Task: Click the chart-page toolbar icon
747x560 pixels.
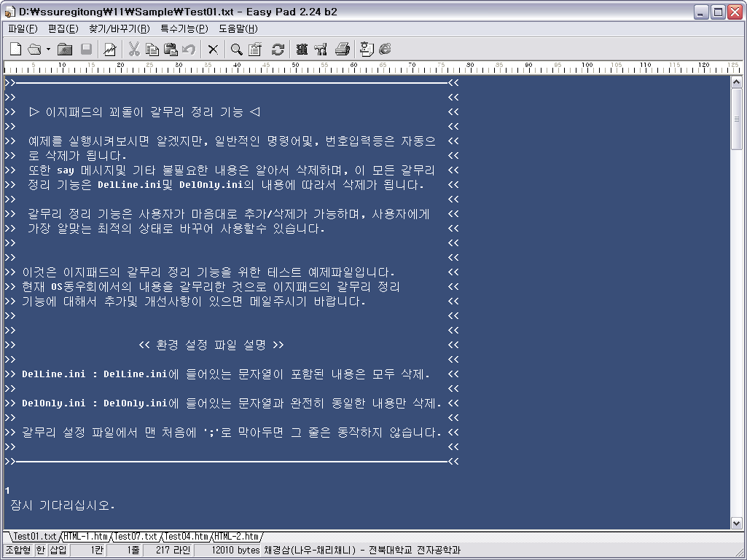Action: (x=110, y=49)
